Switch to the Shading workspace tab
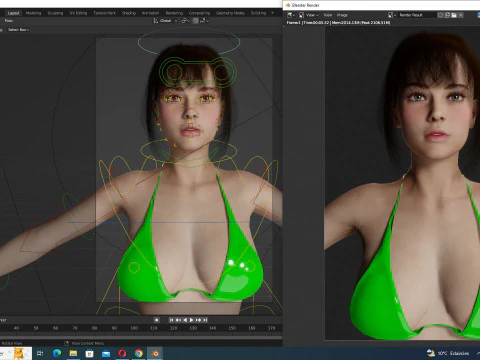Viewport: 480px width, 360px height. 129,13
